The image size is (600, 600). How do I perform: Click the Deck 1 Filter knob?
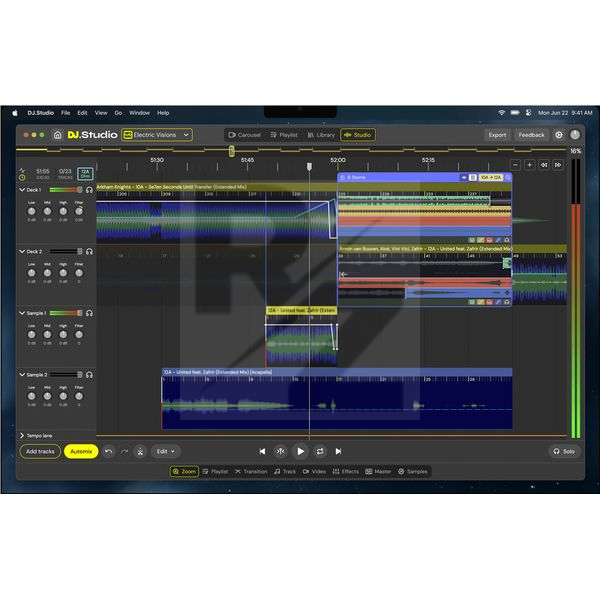click(x=79, y=211)
